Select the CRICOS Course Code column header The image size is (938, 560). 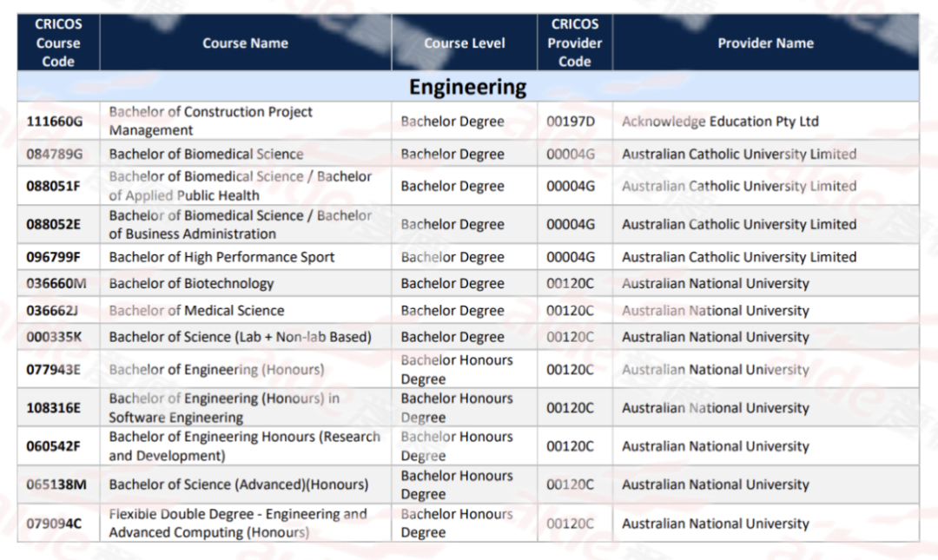point(58,43)
